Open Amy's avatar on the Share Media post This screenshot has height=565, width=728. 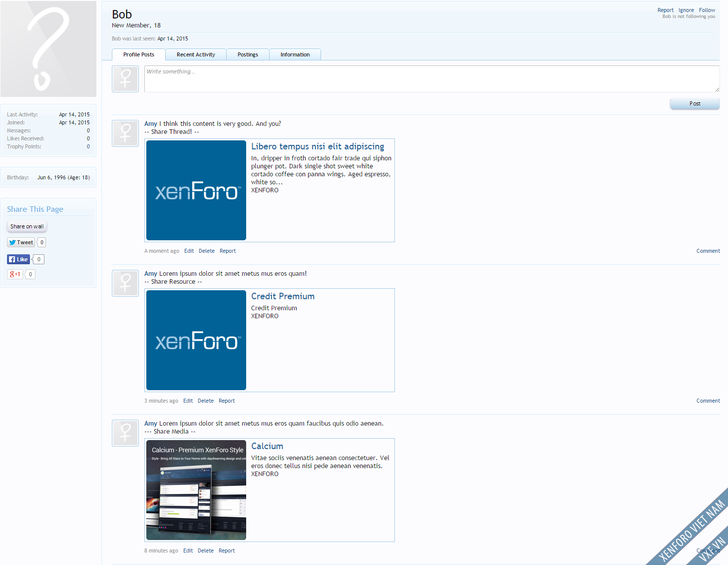125,433
